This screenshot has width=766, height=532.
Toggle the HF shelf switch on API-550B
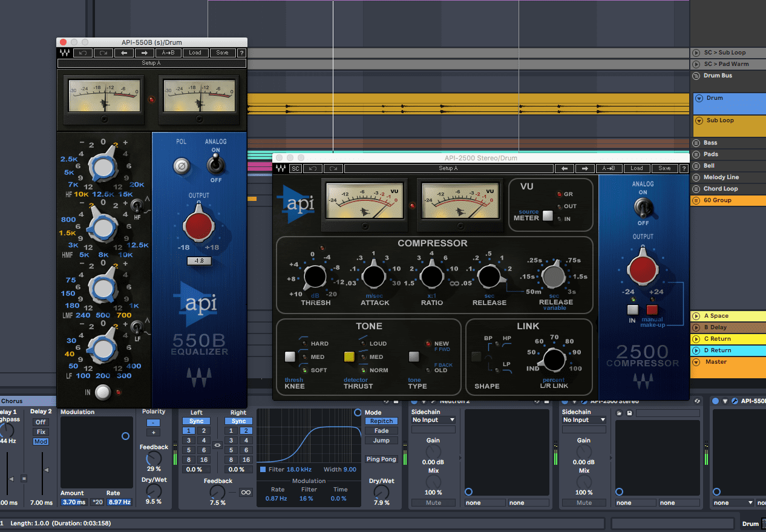tap(136, 206)
